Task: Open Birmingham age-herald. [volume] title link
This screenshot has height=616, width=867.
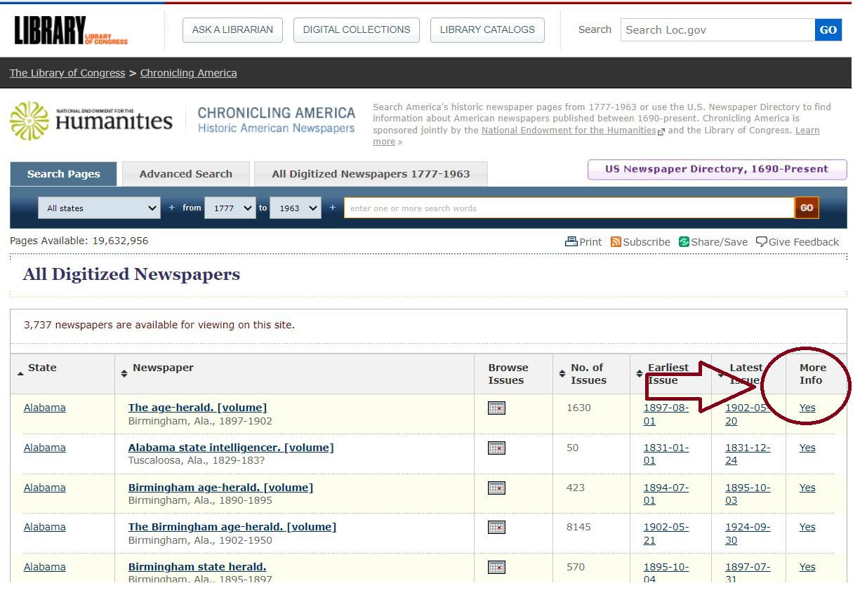Action: [x=220, y=488]
